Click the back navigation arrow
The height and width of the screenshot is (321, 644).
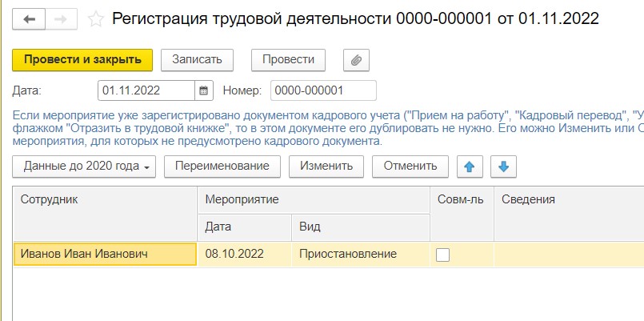tap(30, 19)
